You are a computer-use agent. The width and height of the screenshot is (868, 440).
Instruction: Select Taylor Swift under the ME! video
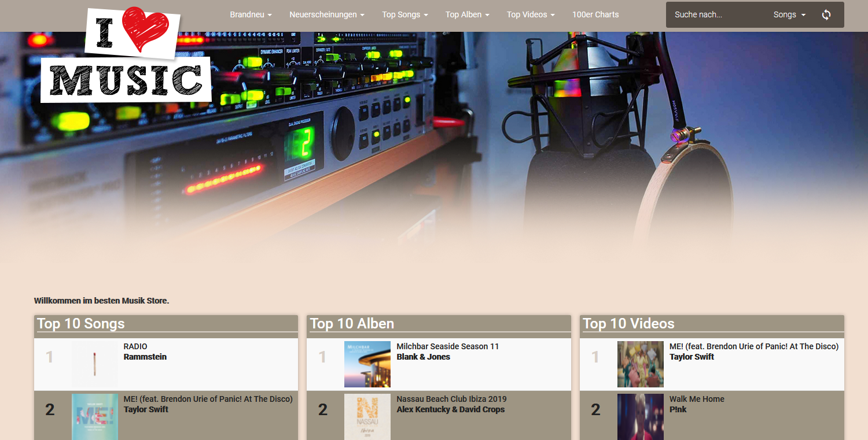pyautogui.click(x=692, y=357)
